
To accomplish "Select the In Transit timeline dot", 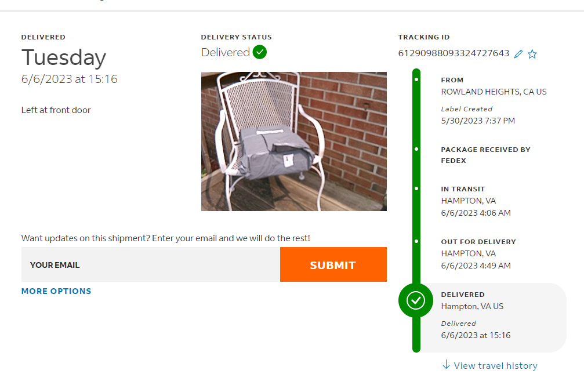I will 416,188.
